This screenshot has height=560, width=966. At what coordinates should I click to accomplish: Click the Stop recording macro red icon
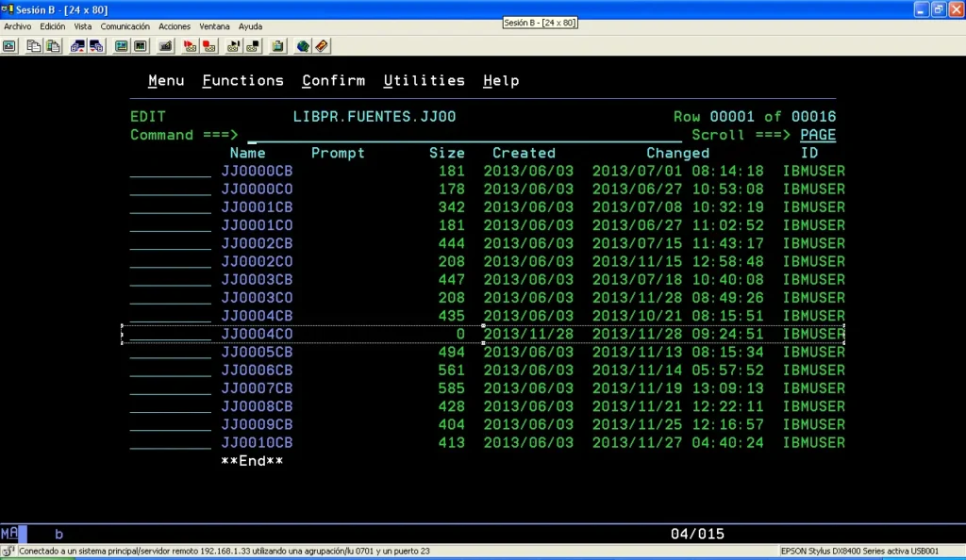pyautogui.click(x=209, y=46)
